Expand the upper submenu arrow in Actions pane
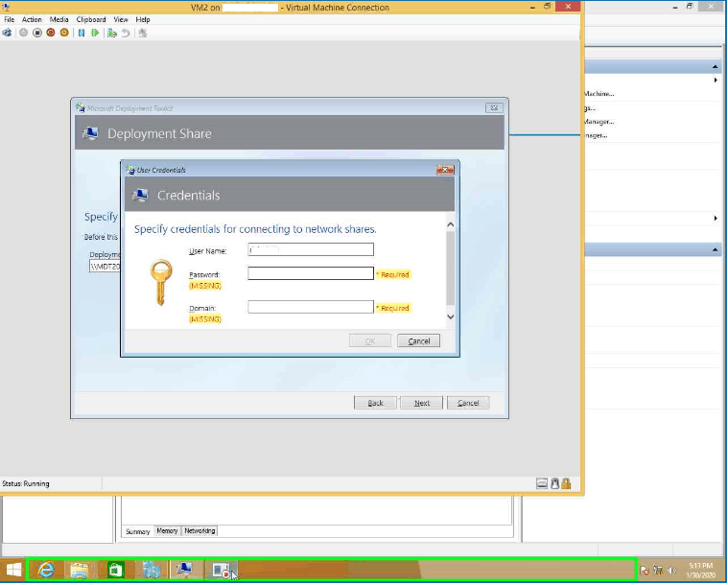 click(716, 81)
